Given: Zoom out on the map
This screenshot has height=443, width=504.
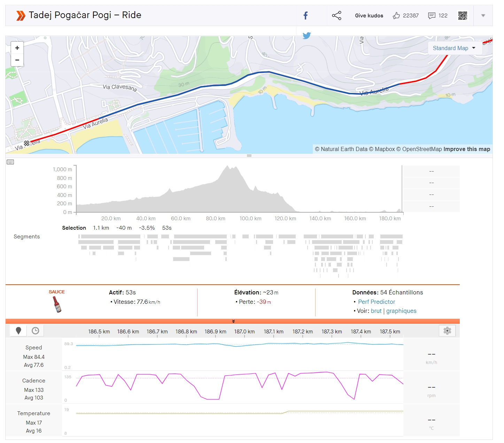Looking at the screenshot, I should tap(17, 60).
